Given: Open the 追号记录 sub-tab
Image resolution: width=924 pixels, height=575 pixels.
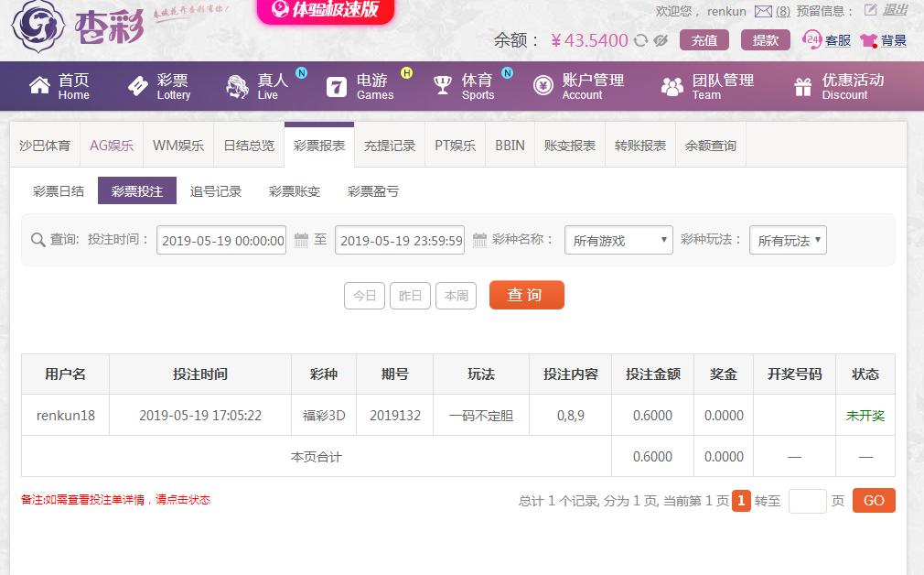Looking at the screenshot, I should 216,190.
